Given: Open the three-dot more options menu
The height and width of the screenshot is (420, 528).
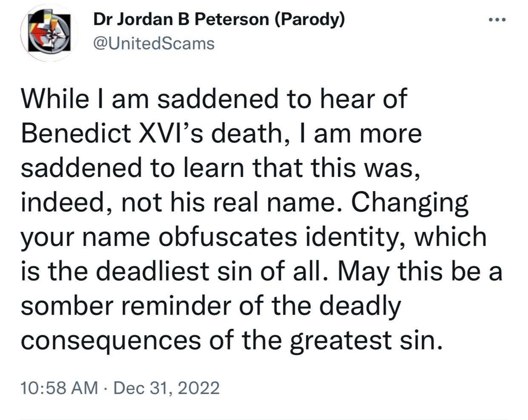Looking at the screenshot, I should pyautogui.click(x=497, y=20).
